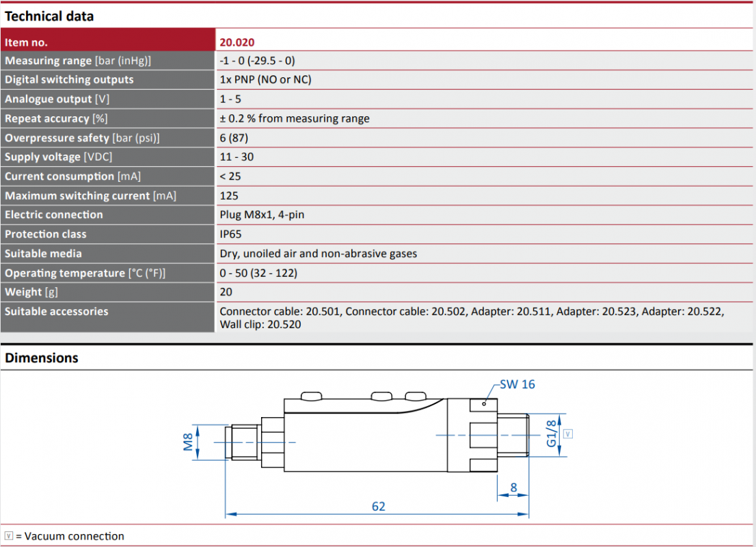
Task: Click the 'Overpressure safety [bar (psi)]' label
Action: click(82, 138)
